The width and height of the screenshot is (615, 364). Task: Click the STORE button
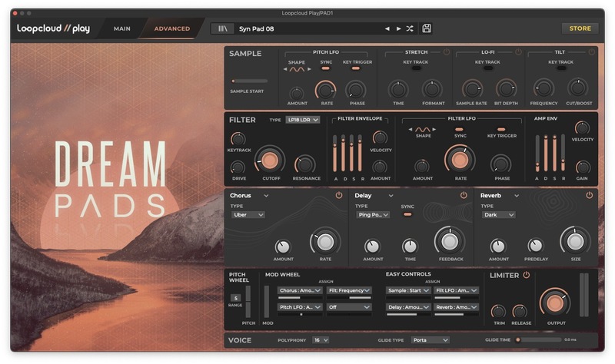[x=580, y=28]
